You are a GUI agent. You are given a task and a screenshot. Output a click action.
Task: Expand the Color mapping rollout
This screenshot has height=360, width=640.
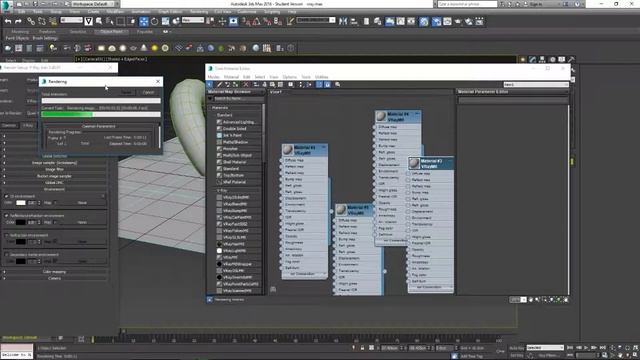(55, 272)
